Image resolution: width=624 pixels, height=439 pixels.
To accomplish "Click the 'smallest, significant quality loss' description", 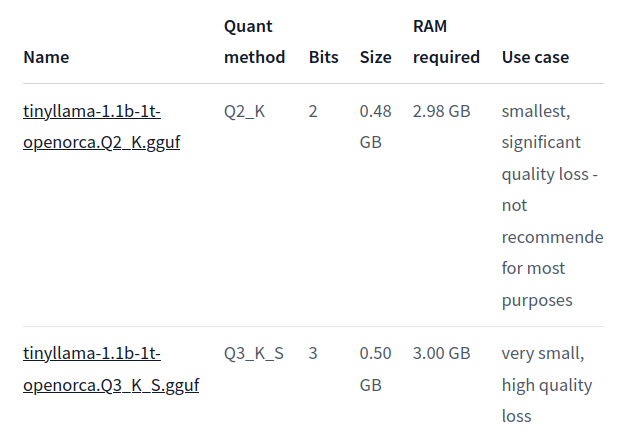I will point(549,142).
